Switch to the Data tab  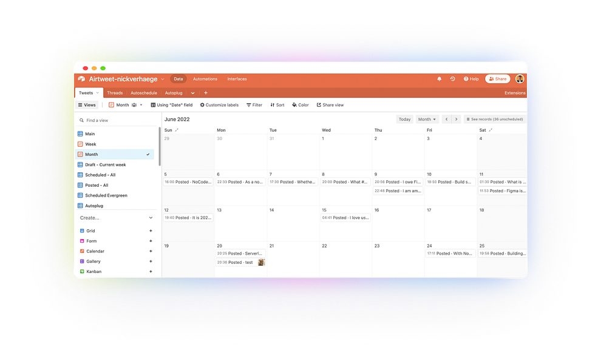click(x=178, y=79)
